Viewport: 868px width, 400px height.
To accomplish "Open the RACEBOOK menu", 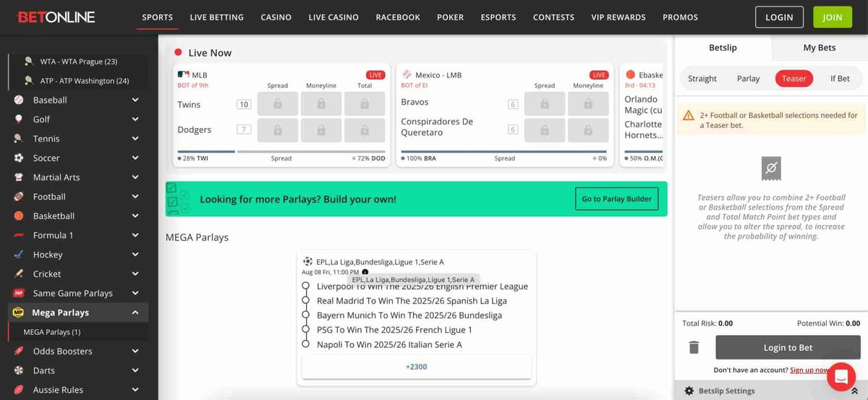I will [398, 17].
